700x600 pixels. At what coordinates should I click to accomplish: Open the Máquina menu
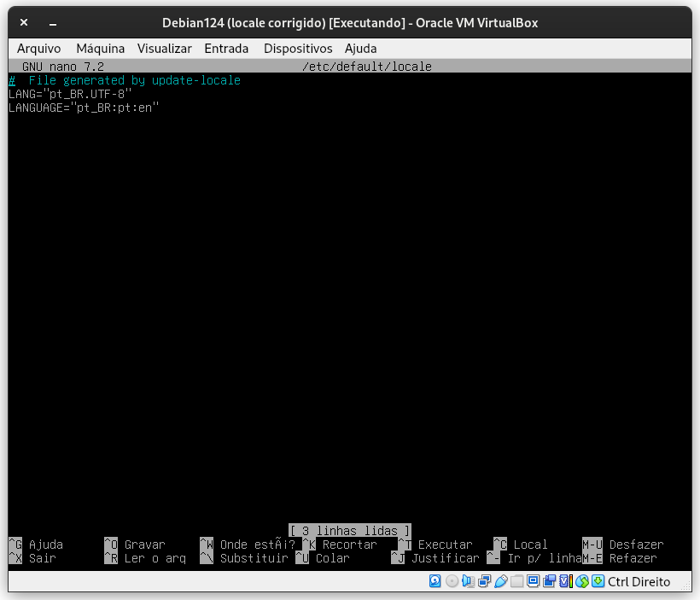101,48
